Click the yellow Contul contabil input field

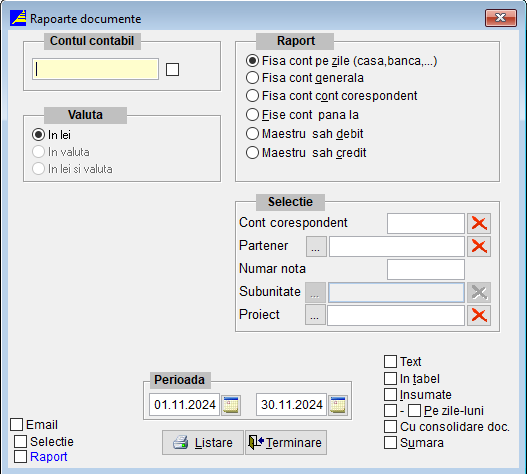click(x=95, y=69)
